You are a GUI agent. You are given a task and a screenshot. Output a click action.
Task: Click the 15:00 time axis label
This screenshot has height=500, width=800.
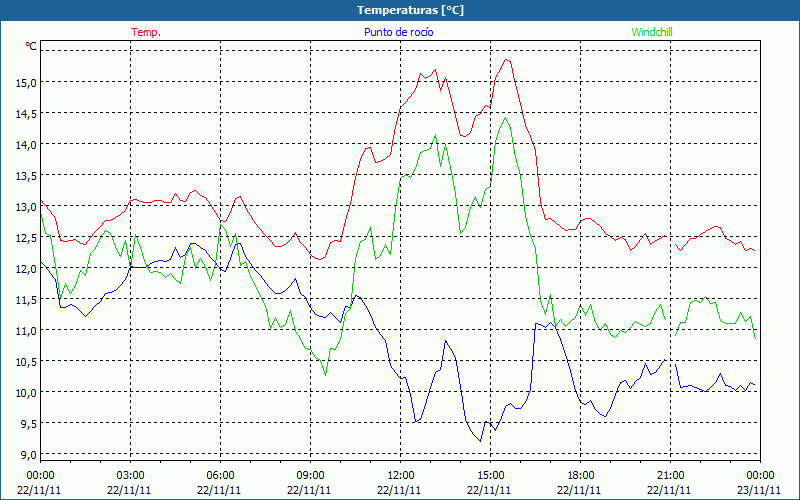coord(490,476)
